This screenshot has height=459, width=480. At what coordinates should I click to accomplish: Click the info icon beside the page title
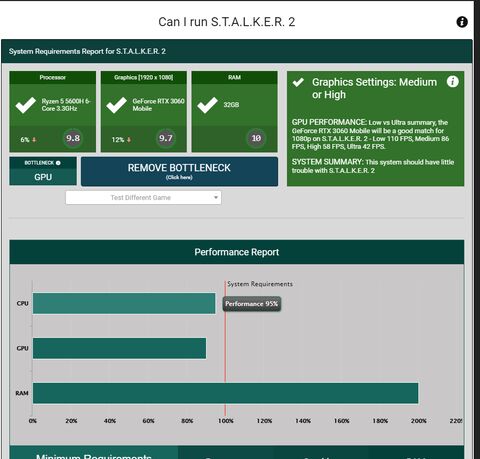[x=462, y=22]
